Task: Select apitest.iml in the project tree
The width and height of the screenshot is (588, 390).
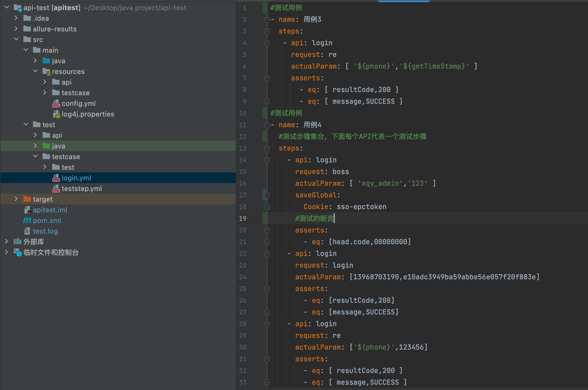Action: (x=118, y=210)
